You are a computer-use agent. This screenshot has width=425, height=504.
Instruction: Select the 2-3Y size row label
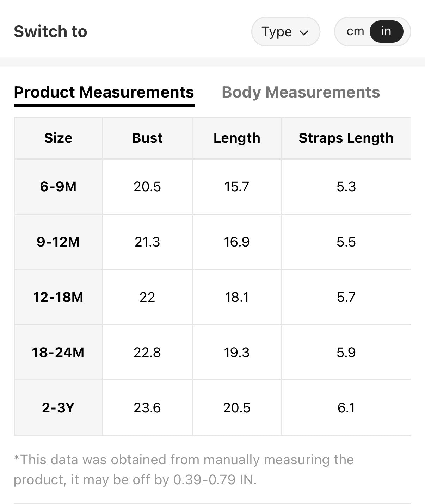click(58, 408)
